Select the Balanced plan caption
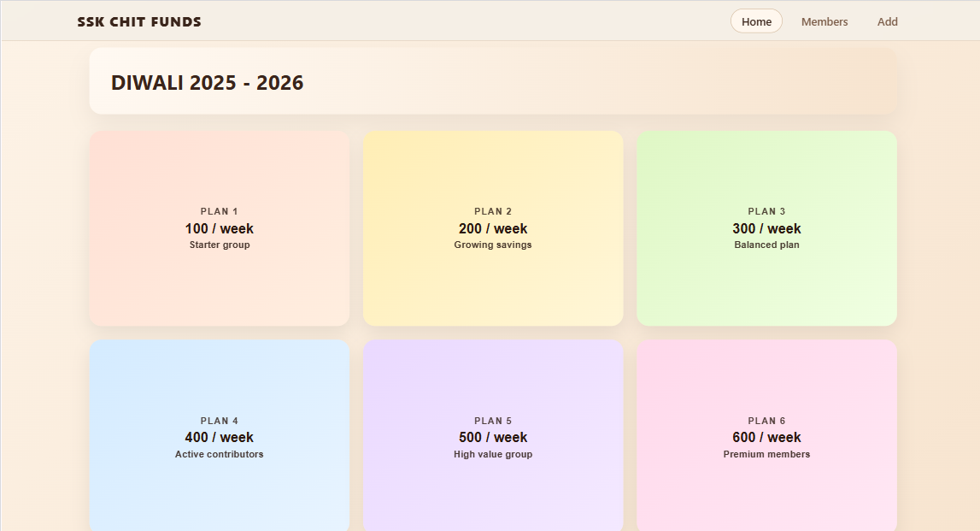The height and width of the screenshot is (531, 980). click(766, 245)
